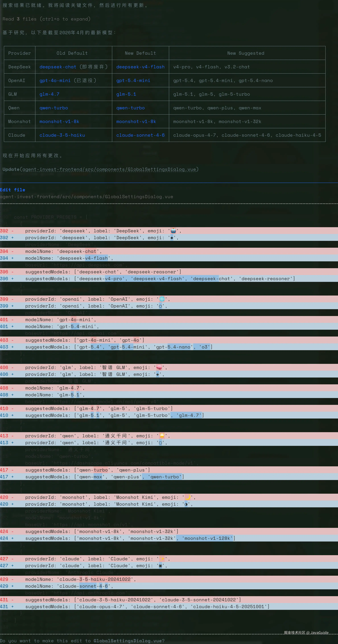
Task: Open the underlined GlobalSettingsDialog.vue path in the Update line
Action: [x=109, y=170]
